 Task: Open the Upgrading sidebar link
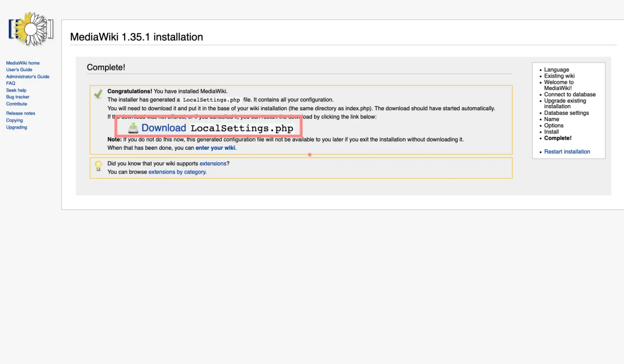coord(17,127)
